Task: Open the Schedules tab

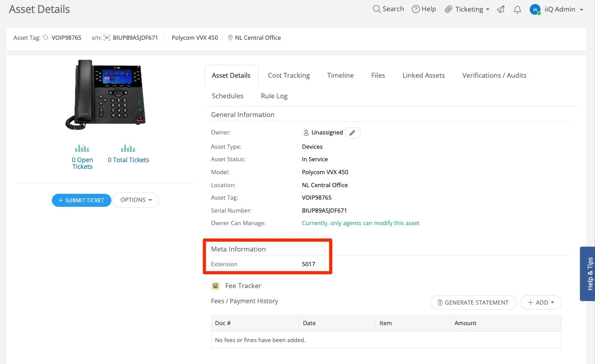Action: (228, 96)
